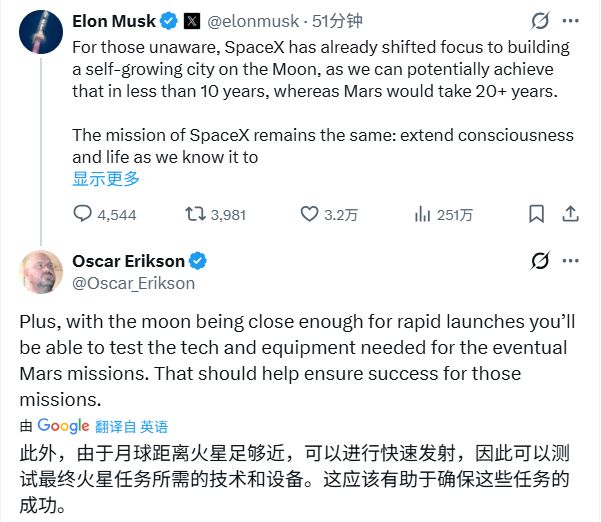Open @Oscar_Erikson handle link
601x522 pixels.
click(x=133, y=283)
